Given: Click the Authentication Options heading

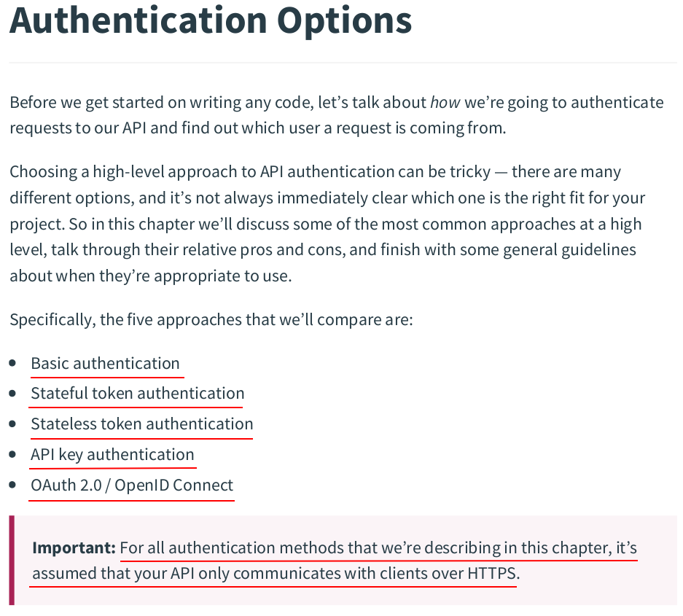Looking at the screenshot, I should point(211,20).
